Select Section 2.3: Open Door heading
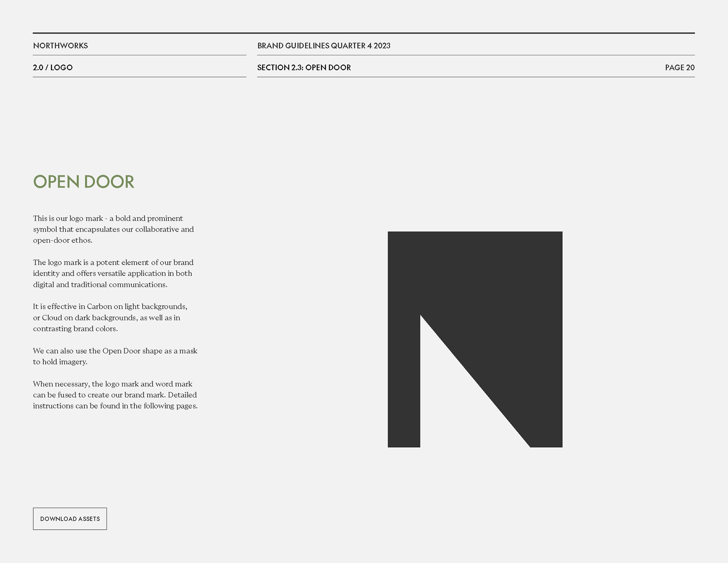The image size is (728, 563). (304, 68)
